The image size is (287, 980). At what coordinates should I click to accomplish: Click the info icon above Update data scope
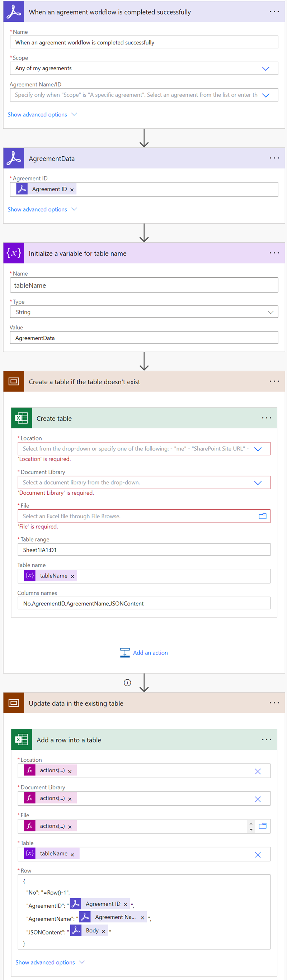tap(127, 682)
